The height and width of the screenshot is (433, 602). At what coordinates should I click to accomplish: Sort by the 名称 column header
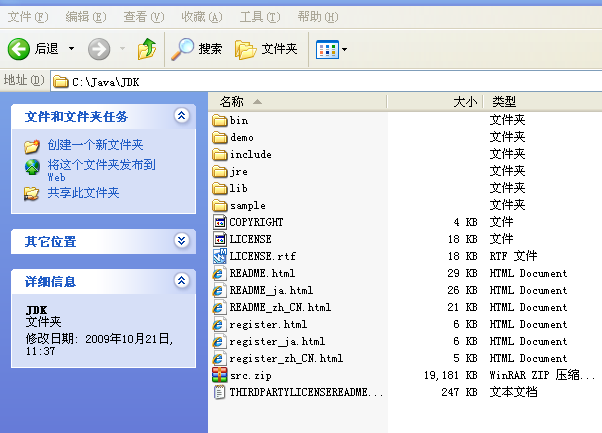pyautogui.click(x=298, y=102)
